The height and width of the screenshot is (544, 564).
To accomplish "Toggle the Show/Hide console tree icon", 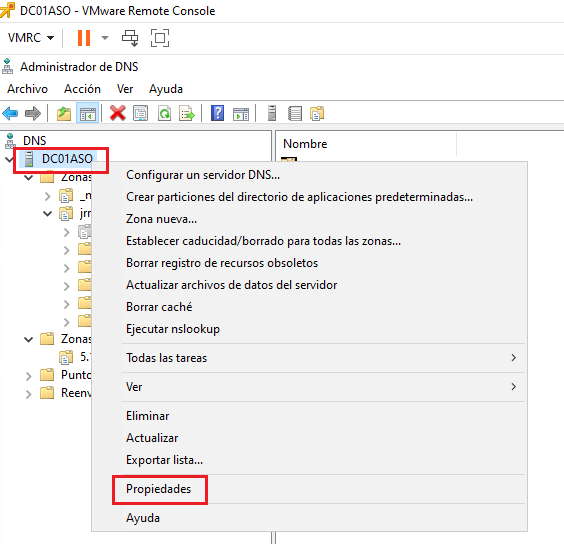I will pyautogui.click(x=87, y=114).
